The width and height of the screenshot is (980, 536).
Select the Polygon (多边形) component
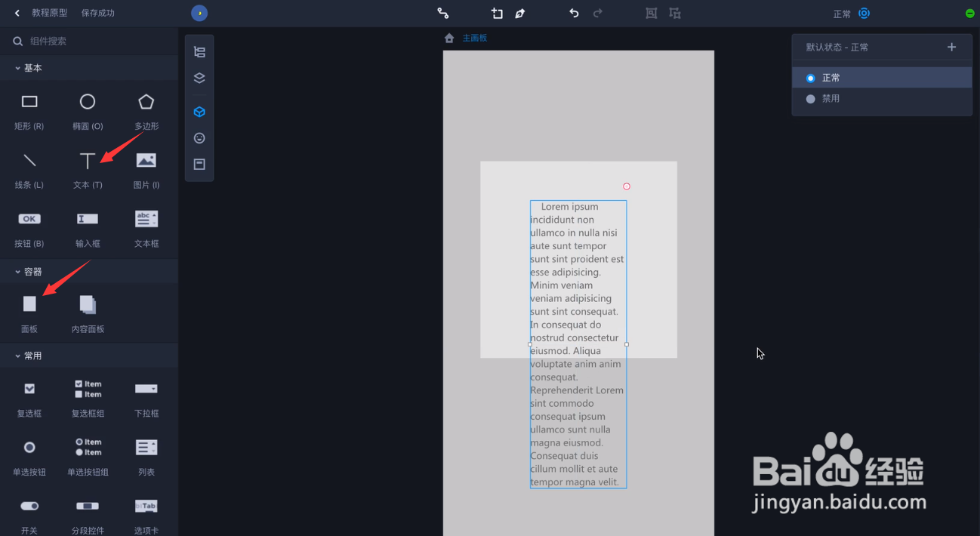tap(146, 109)
